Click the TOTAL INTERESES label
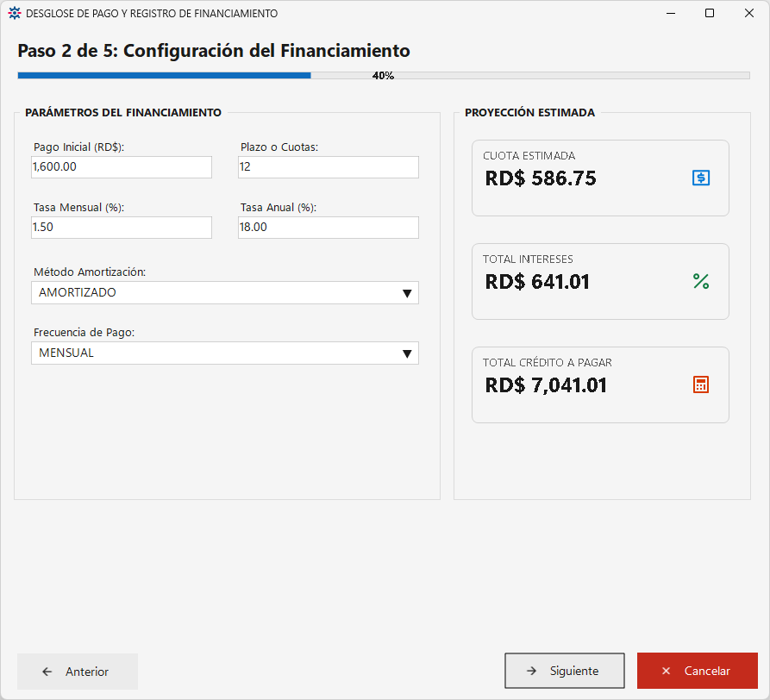Screen dimensions: 770x700 coord(528,259)
